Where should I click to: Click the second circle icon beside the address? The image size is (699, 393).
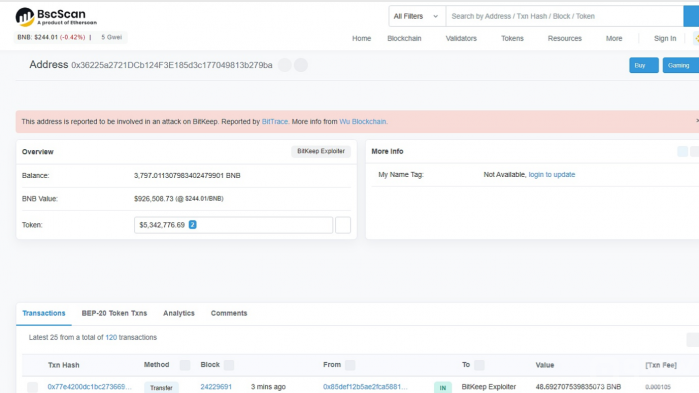(301, 65)
